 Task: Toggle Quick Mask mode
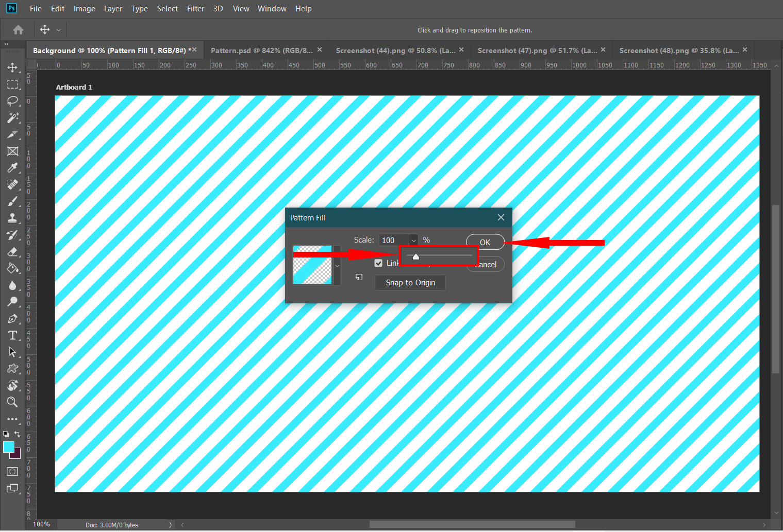[12, 471]
